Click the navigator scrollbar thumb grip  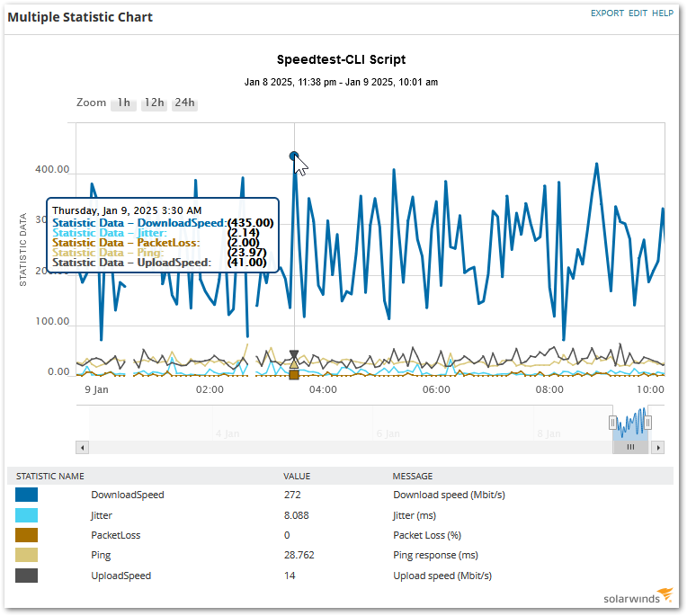630,447
